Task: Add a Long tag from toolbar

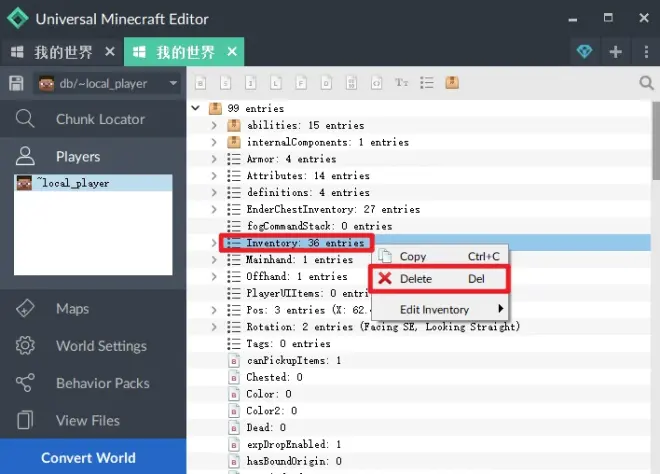Action: coord(276,83)
